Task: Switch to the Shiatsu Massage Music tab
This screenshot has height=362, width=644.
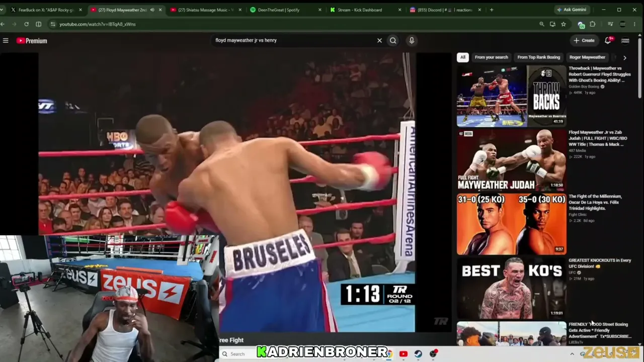Action: (205, 10)
